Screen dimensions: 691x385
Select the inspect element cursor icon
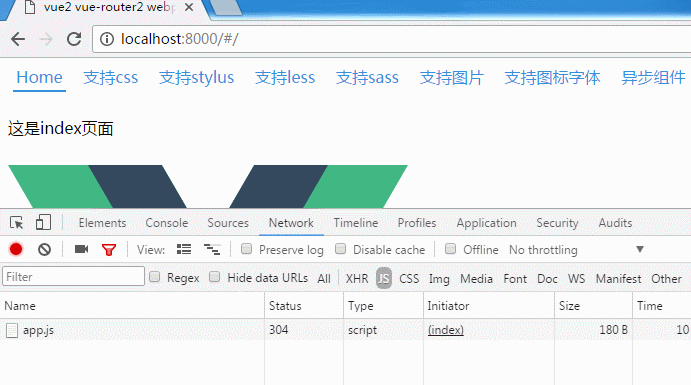tap(17, 223)
